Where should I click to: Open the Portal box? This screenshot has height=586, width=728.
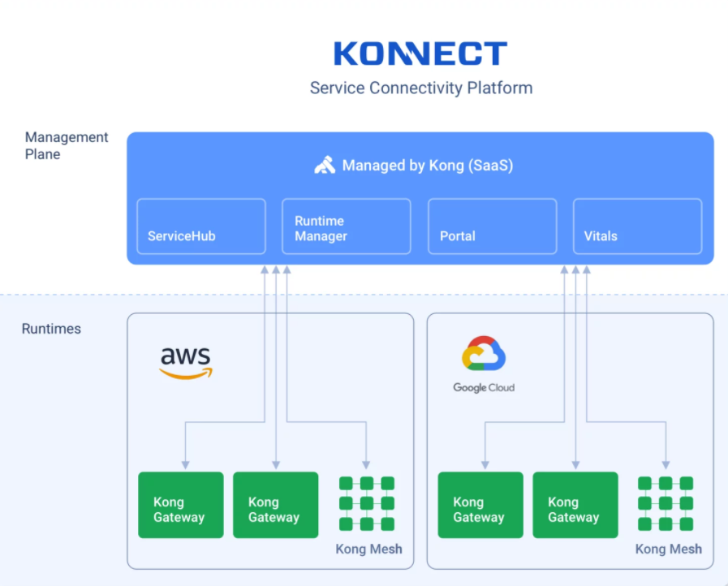pos(492,226)
